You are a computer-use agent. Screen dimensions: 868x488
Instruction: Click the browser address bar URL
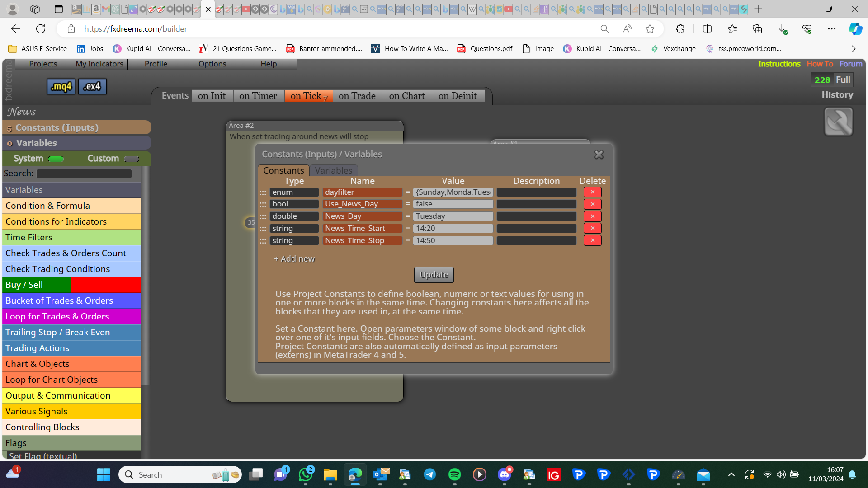[x=136, y=29]
